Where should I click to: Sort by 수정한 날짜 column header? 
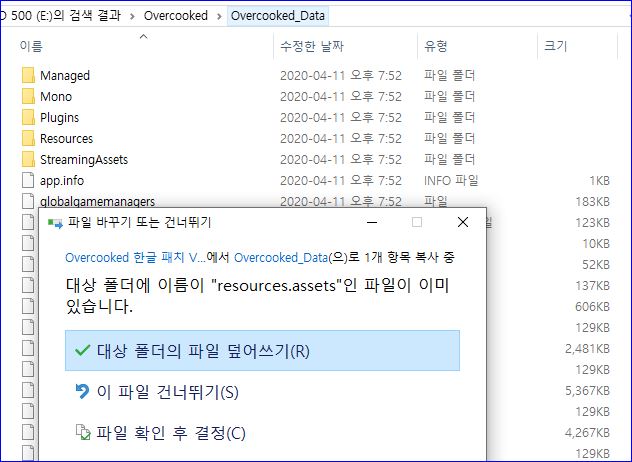[312, 46]
